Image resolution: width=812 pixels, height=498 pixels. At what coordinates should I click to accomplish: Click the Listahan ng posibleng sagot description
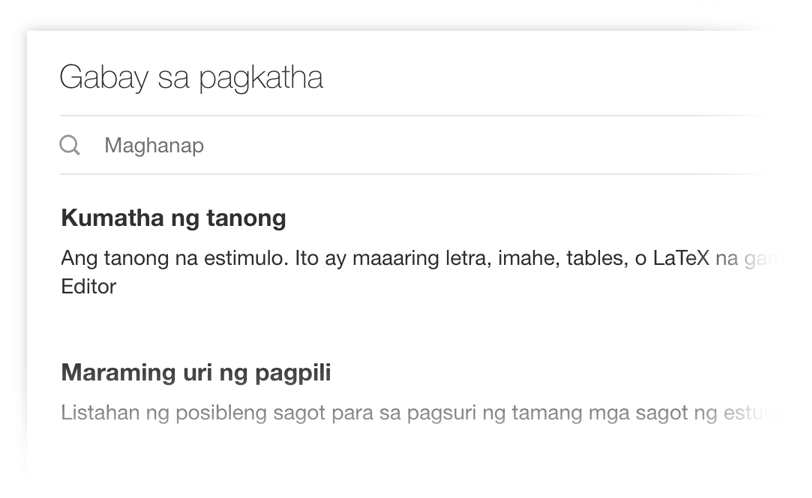pyautogui.click(x=420, y=413)
